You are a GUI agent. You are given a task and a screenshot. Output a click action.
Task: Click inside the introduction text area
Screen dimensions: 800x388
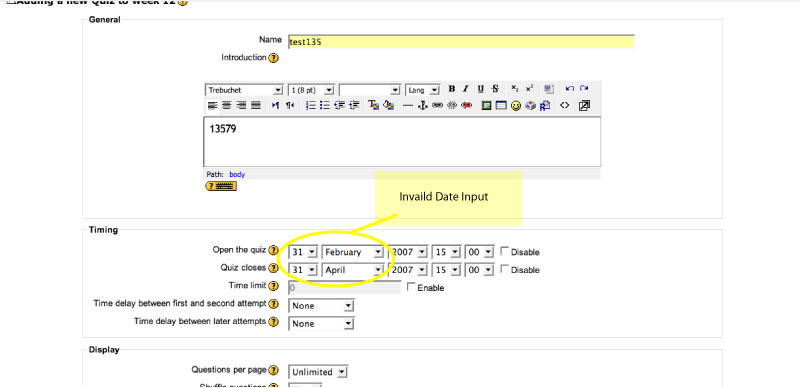pos(402,141)
